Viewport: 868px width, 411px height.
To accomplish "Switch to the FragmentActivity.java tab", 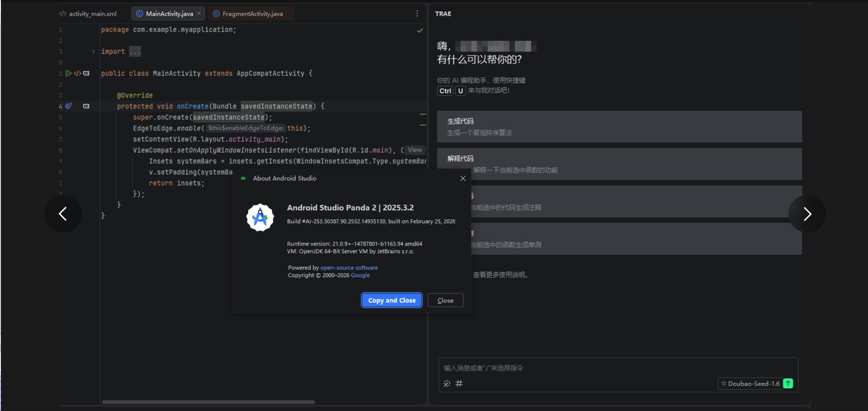I will point(252,14).
